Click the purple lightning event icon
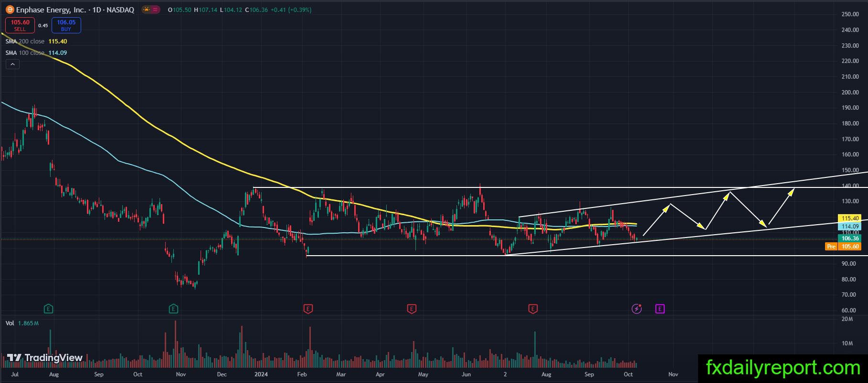Image resolution: width=868 pixels, height=383 pixels. (x=636, y=309)
